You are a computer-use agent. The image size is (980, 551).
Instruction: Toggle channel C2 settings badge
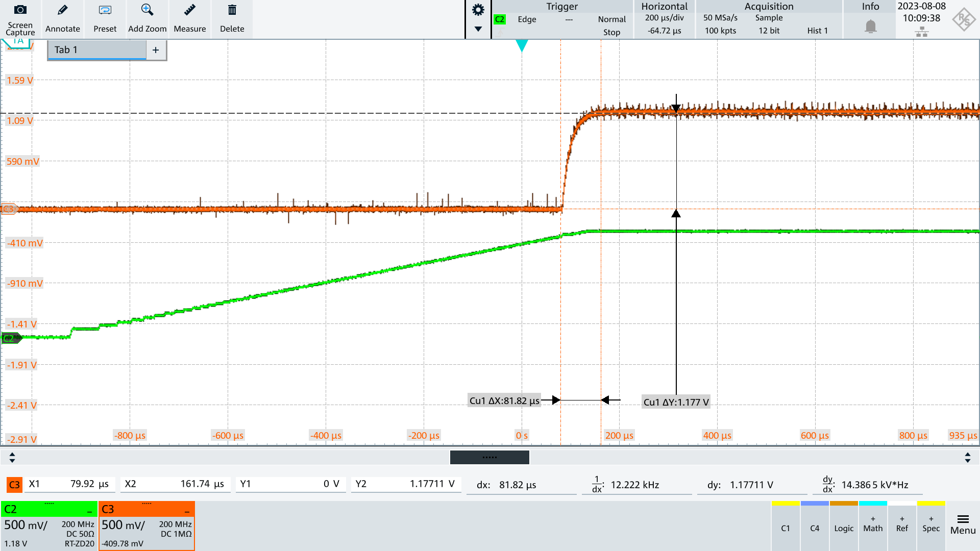[48, 509]
